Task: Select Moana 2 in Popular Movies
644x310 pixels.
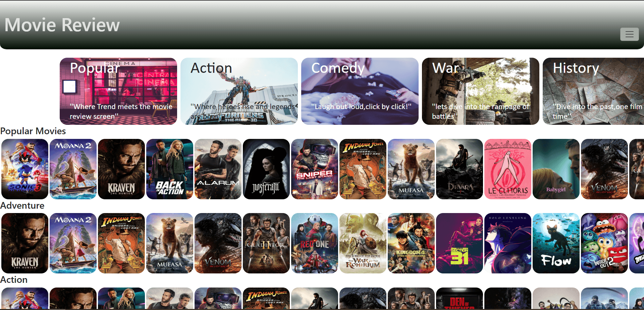Action: pos(73,169)
